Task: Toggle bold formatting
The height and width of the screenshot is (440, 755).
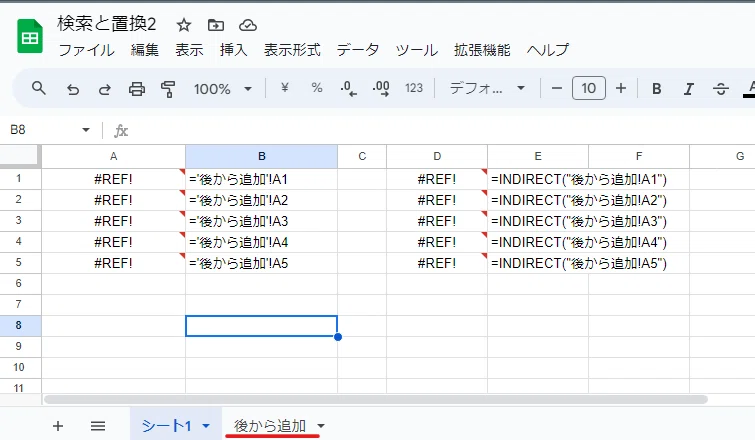Action: click(x=656, y=89)
